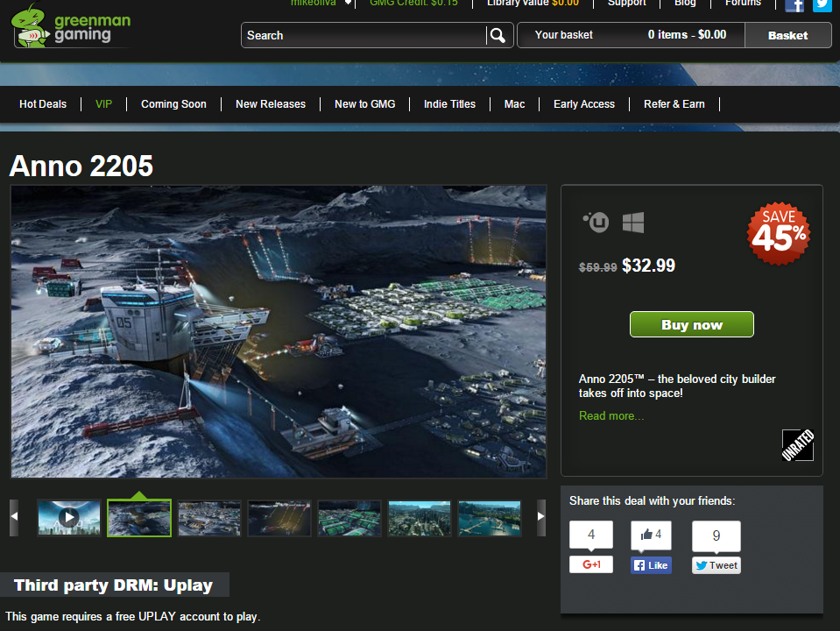Click the Your basket summary
This screenshot has width=840, height=631.
(631, 35)
